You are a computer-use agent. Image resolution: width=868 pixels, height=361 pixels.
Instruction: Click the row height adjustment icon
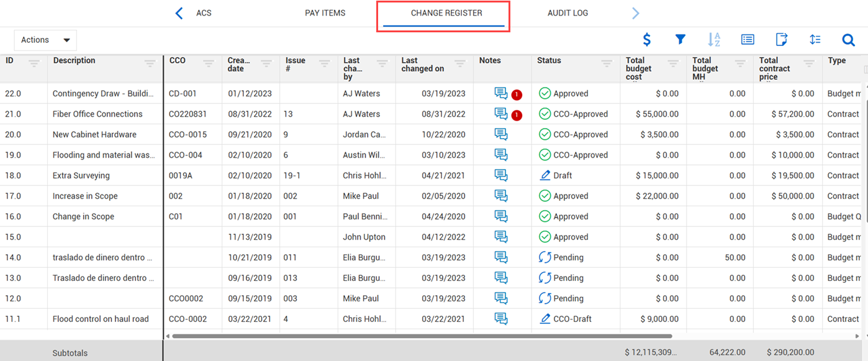pos(815,40)
